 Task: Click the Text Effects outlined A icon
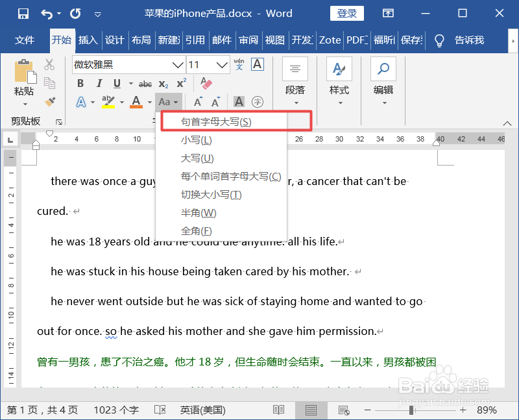click(81, 102)
